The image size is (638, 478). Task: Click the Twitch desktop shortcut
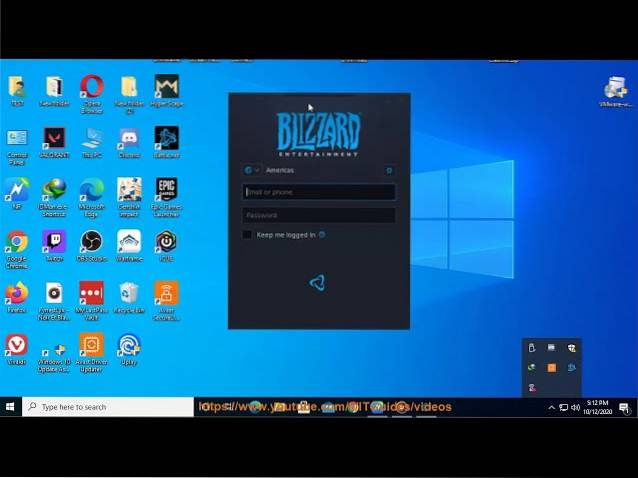[x=54, y=242]
